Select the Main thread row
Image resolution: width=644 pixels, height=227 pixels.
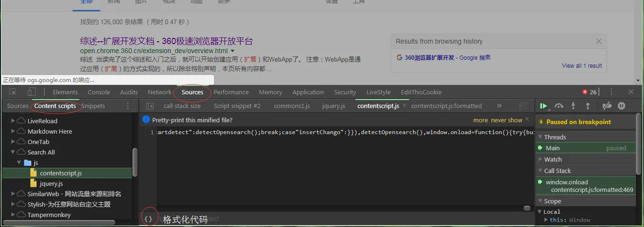(586, 148)
